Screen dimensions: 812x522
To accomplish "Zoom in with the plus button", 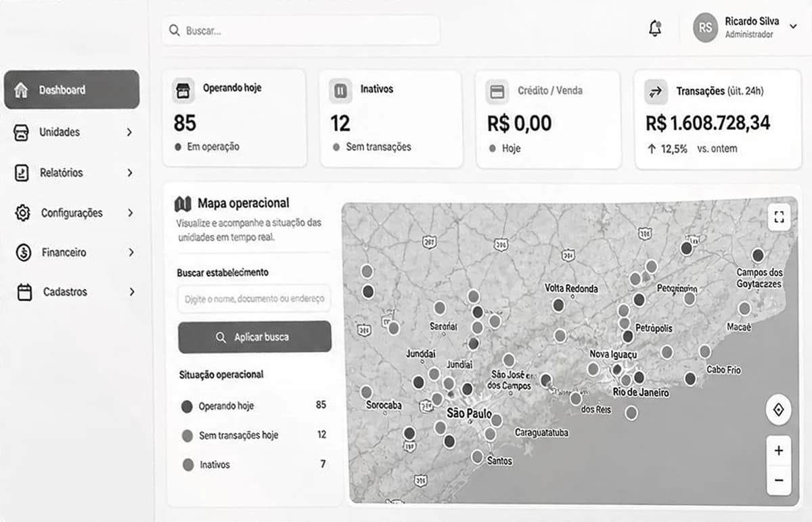I will (779, 451).
